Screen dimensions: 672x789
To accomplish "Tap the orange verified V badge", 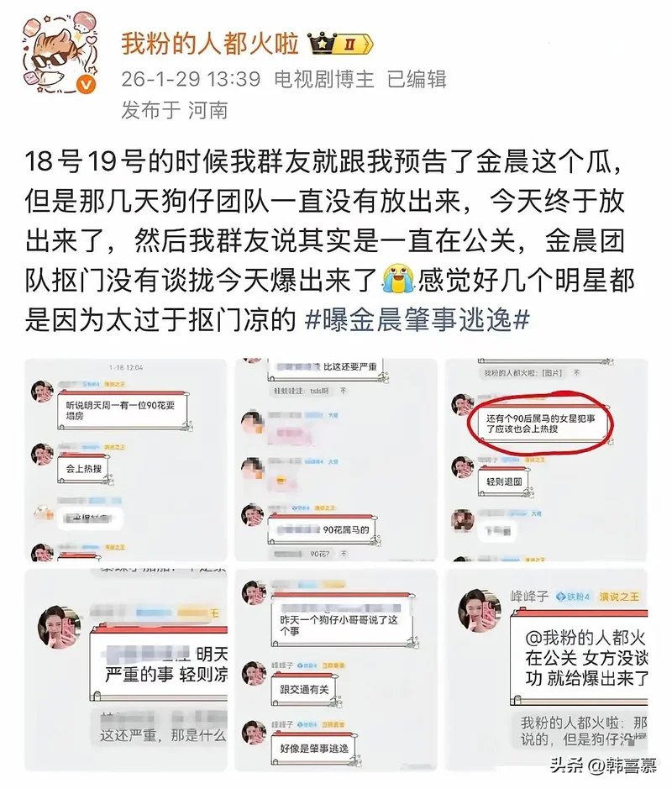I will (87, 84).
